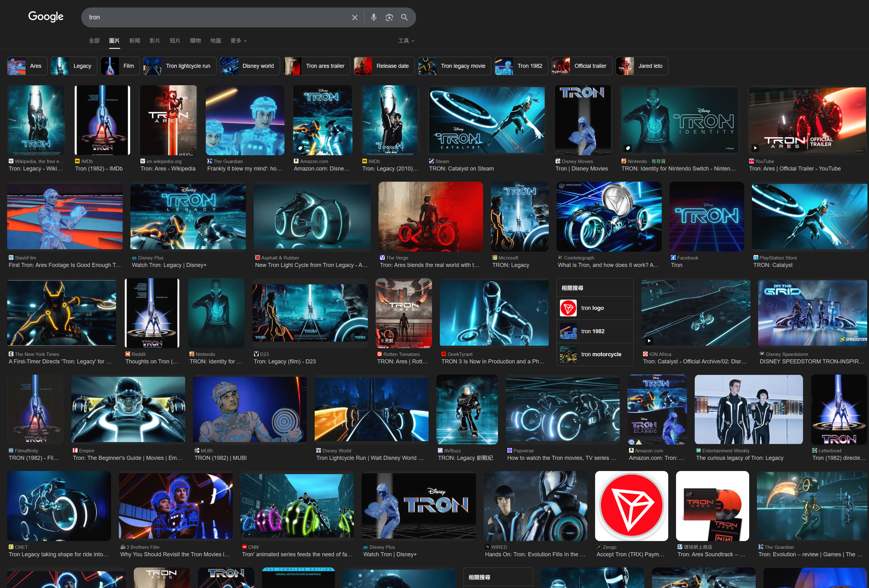Open TRON: Catalyst on Steam link
The height and width of the screenshot is (588, 869).
[461, 169]
